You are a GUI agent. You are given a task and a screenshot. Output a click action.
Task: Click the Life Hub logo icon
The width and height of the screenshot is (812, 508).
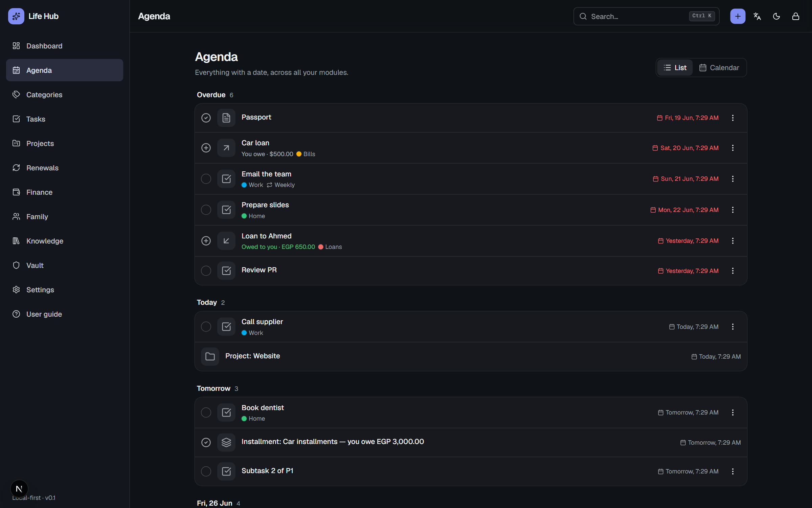coord(16,16)
